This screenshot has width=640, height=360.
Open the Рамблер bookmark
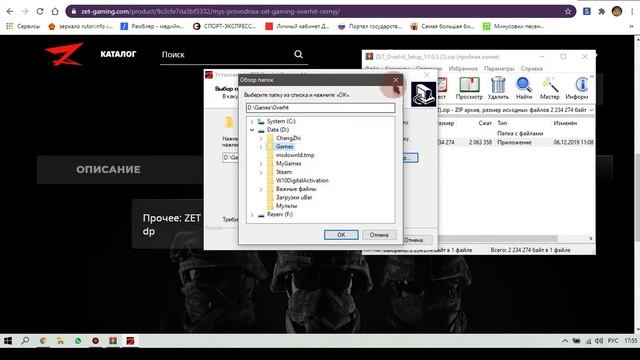coord(152,26)
